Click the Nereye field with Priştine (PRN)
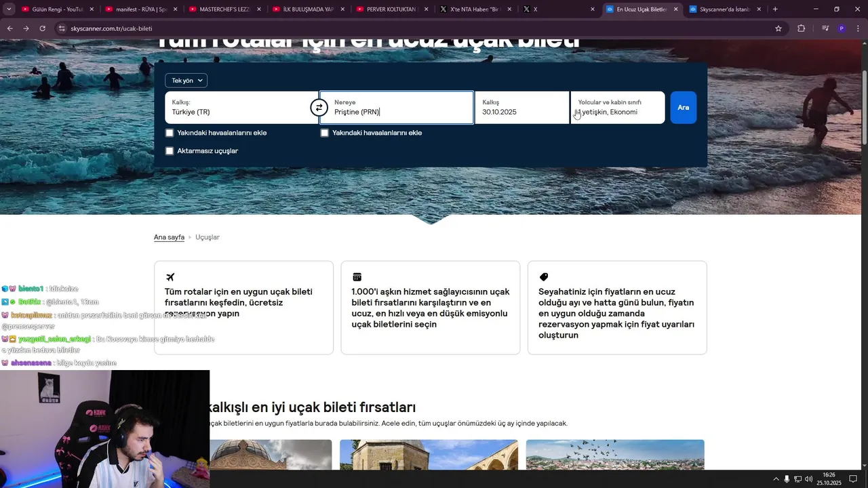Screen dimensions: 868x488 [397, 108]
